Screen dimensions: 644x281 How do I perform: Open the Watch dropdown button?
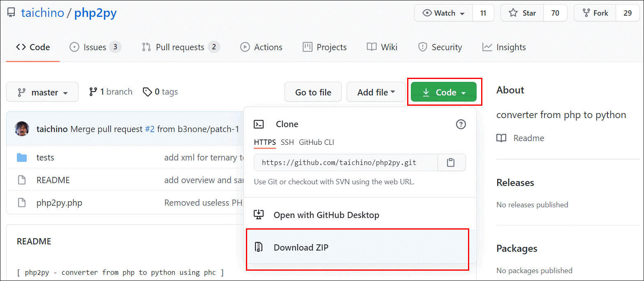click(x=444, y=13)
